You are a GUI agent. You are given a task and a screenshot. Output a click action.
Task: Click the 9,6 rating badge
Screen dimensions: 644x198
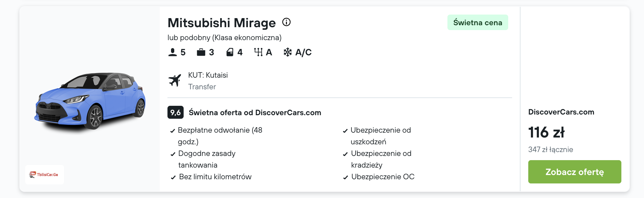pyautogui.click(x=176, y=112)
